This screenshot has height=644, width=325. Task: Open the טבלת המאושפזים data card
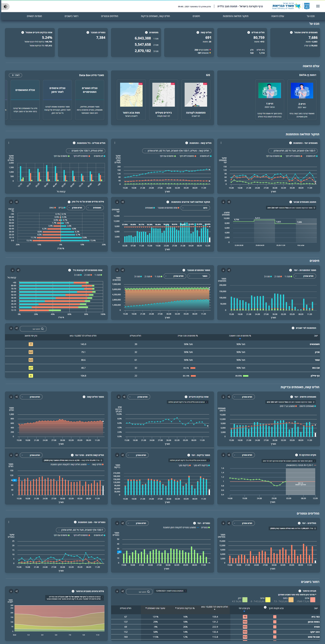pyautogui.click(x=25, y=100)
